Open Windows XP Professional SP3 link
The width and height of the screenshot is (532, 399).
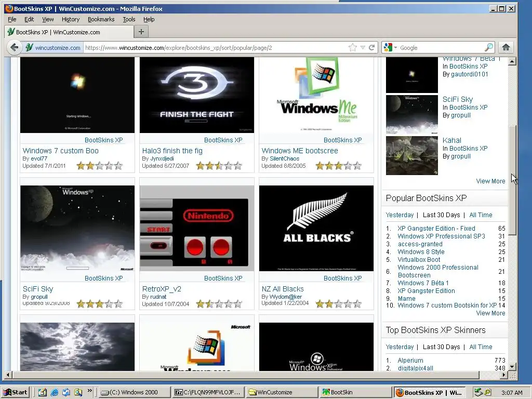(x=442, y=236)
